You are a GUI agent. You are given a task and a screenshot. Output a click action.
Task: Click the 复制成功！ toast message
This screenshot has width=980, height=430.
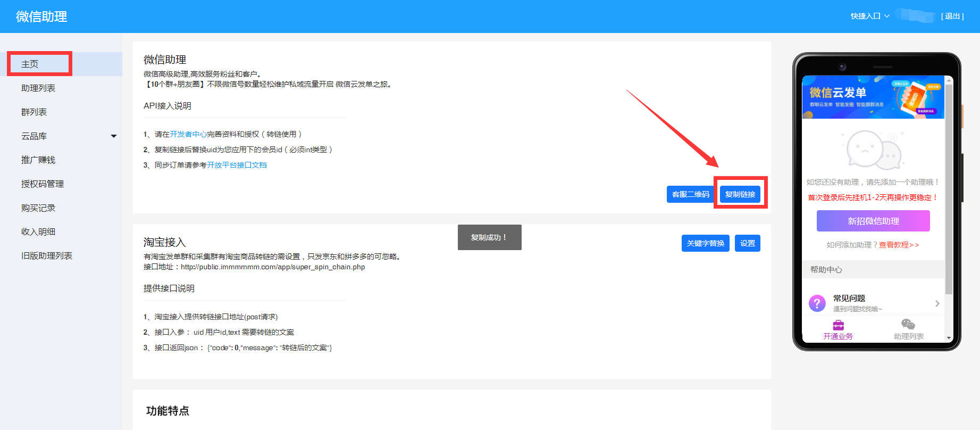coord(490,237)
